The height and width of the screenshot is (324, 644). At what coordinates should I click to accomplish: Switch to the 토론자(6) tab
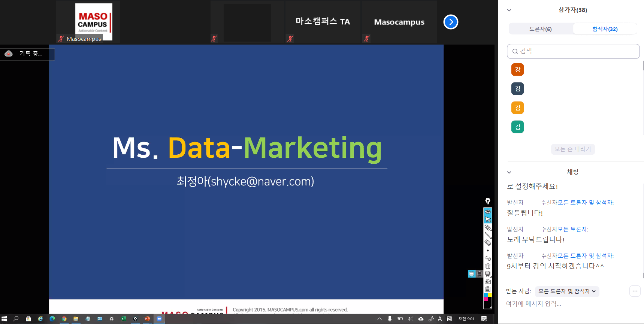pyautogui.click(x=540, y=29)
